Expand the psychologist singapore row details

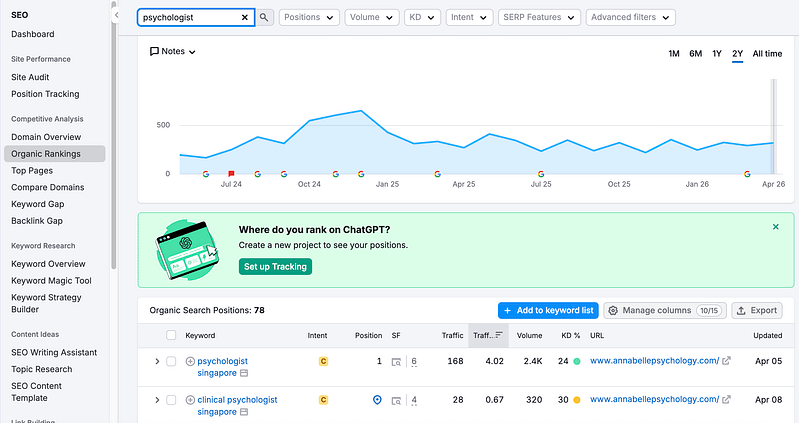click(x=157, y=361)
